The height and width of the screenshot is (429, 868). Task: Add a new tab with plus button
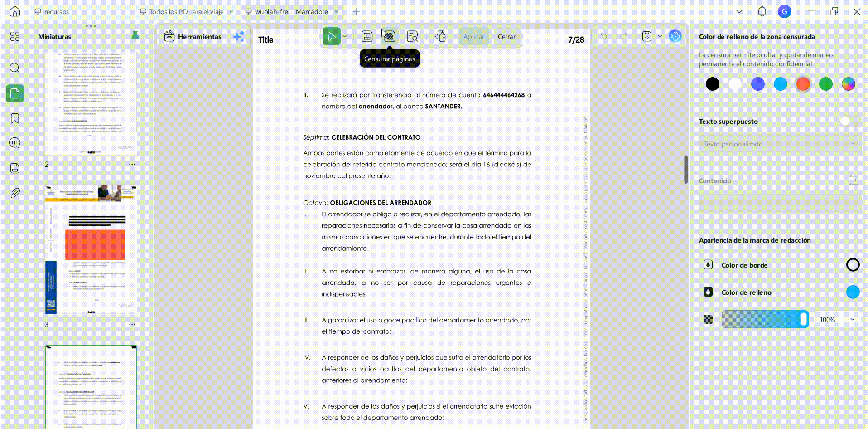357,11
